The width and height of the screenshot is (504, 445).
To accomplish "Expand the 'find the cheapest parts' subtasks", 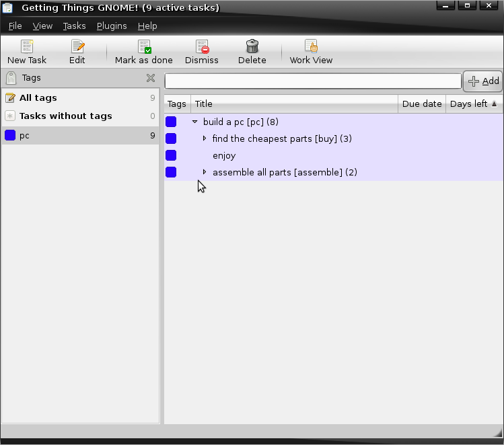I will pos(205,138).
